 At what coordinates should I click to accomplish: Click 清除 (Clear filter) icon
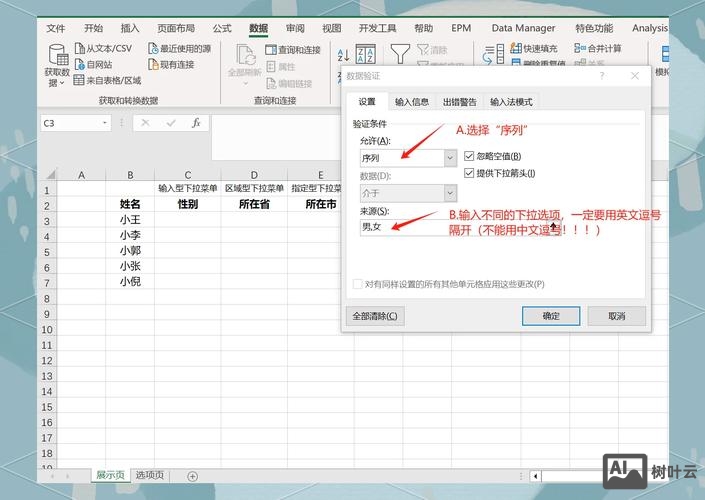pos(423,49)
